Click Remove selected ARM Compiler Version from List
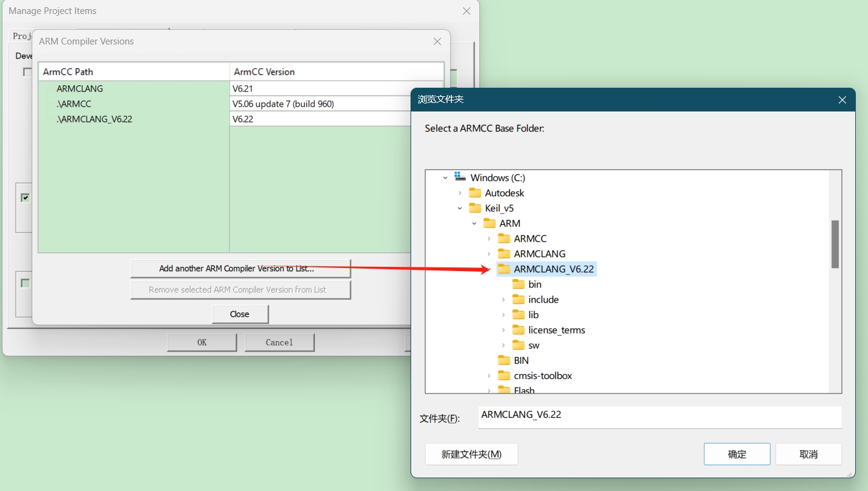 click(241, 290)
